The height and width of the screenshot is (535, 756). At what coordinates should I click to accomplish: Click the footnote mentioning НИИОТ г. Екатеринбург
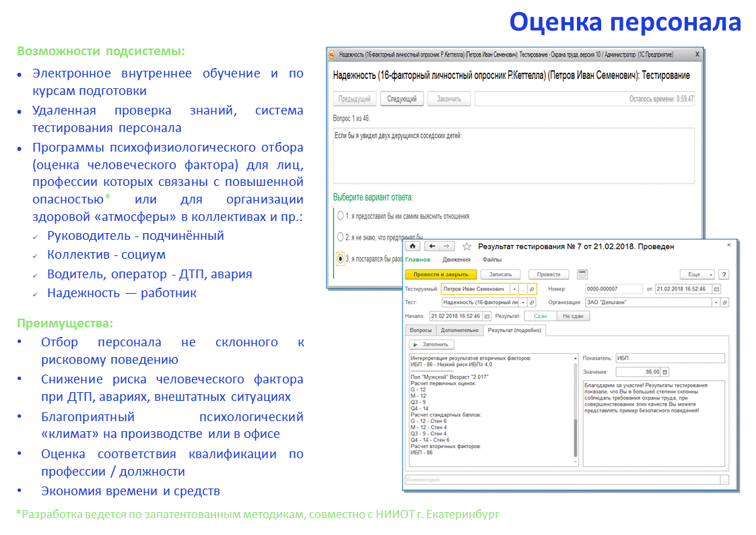[258, 514]
